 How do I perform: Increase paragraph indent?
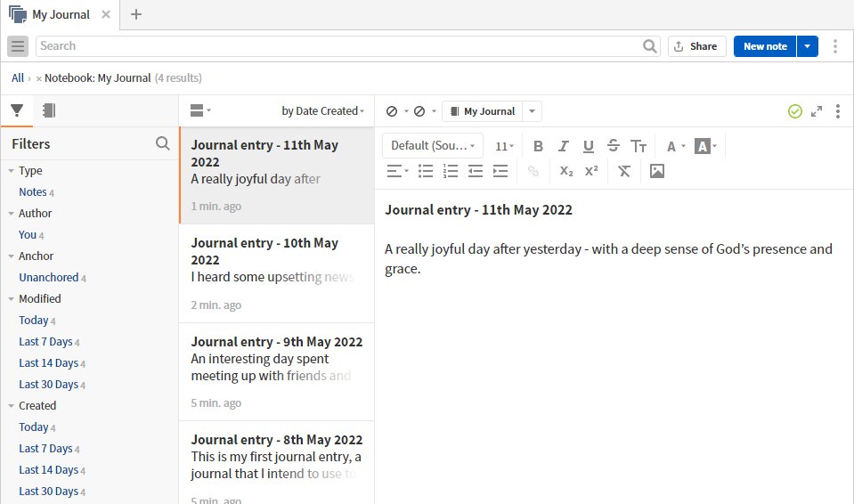500,171
